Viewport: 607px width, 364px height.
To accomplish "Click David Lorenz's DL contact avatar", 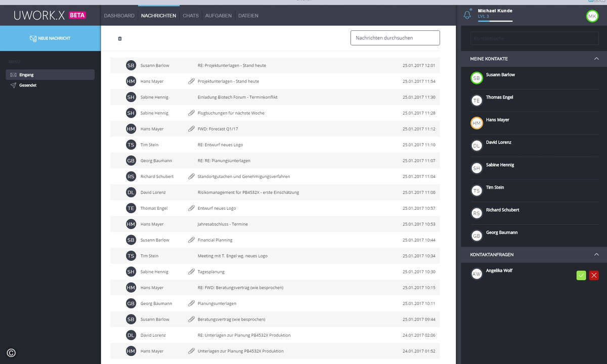I will pos(476,146).
